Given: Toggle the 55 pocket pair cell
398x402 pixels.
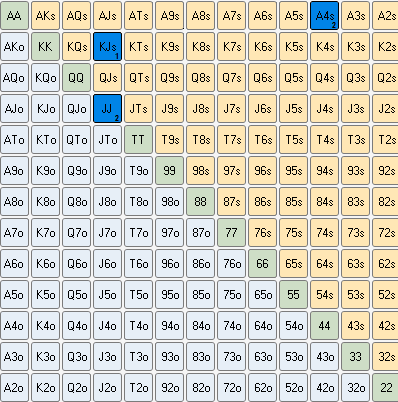Looking at the screenshot, I should point(293,294).
